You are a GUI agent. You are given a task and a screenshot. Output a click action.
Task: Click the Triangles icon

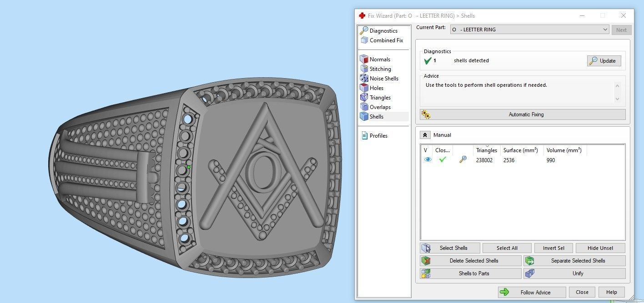point(364,97)
